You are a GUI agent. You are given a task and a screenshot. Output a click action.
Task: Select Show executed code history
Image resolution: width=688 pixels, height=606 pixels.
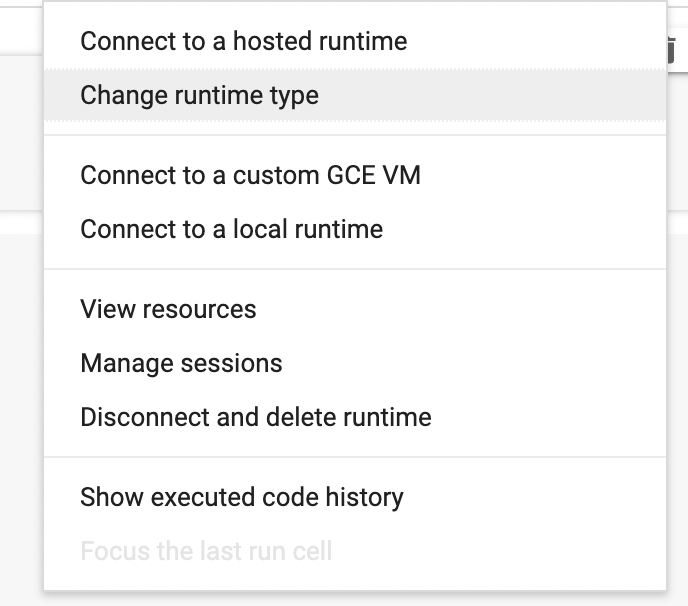tap(241, 498)
